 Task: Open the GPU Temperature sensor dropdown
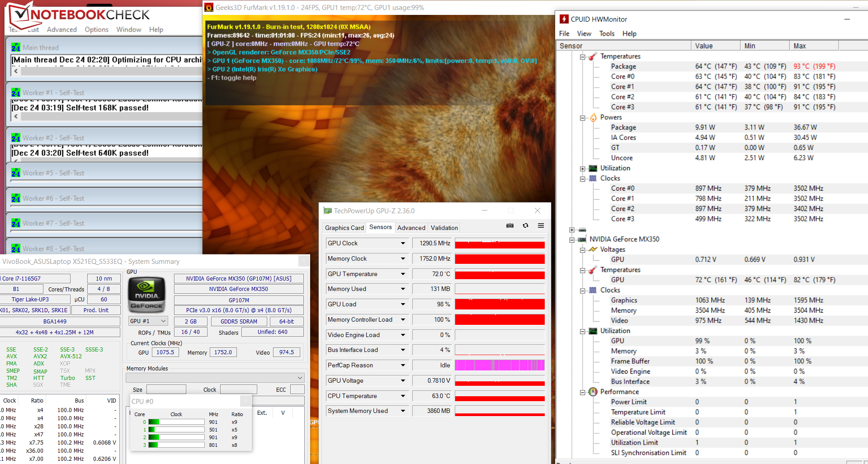[x=402, y=274]
